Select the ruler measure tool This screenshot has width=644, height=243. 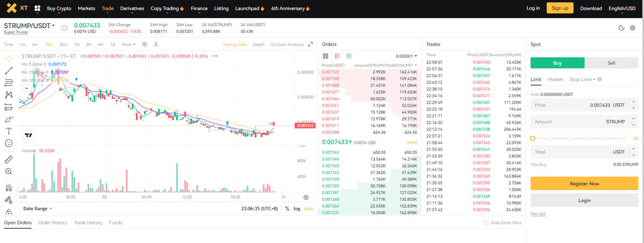point(9,159)
